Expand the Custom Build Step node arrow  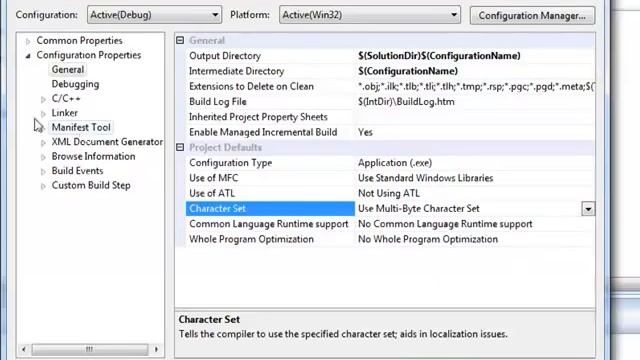(43, 186)
